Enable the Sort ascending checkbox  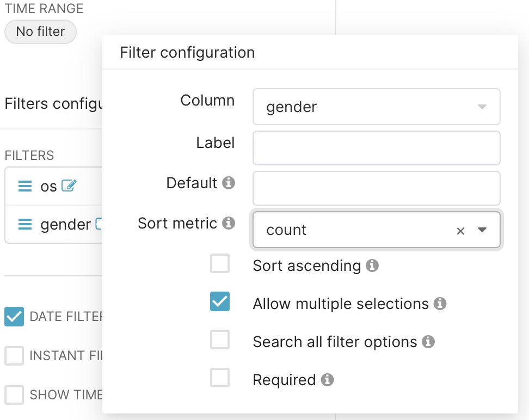(220, 264)
